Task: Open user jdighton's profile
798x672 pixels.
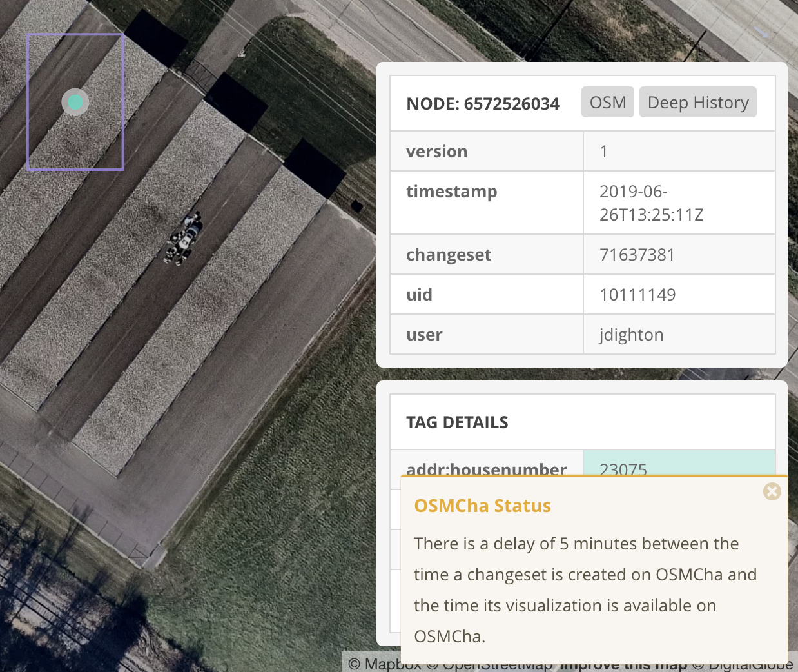Action: (x=630, y=334)
